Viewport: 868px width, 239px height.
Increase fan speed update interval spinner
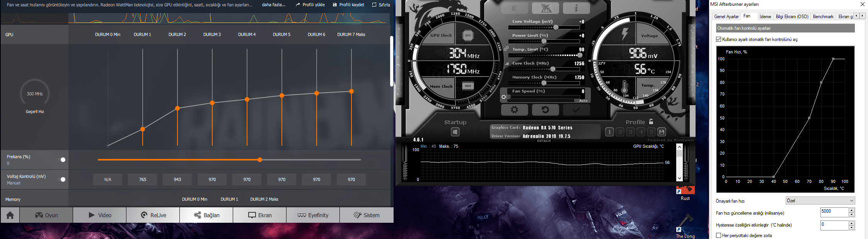coord(851,210)
